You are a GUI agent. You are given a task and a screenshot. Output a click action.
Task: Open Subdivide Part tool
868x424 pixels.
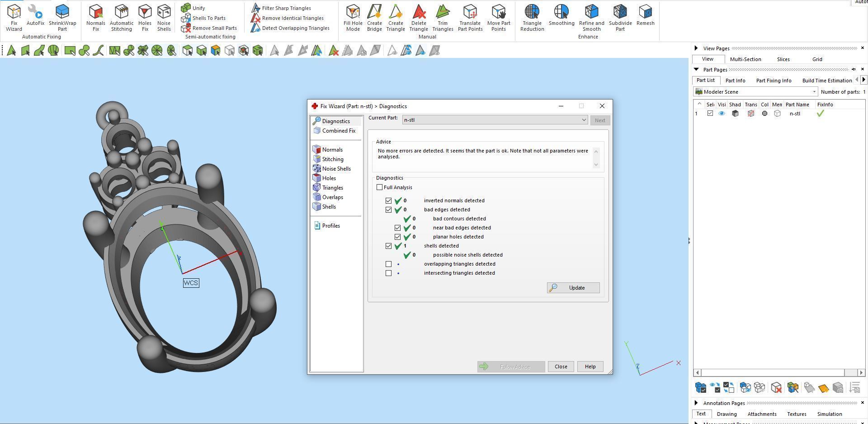click(620, 18)
